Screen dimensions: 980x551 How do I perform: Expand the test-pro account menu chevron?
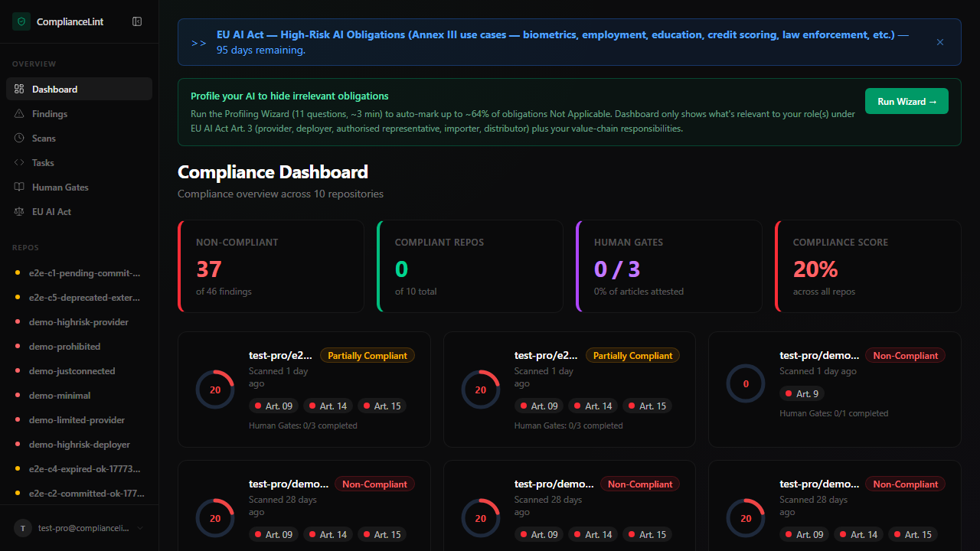pos(140,528)
